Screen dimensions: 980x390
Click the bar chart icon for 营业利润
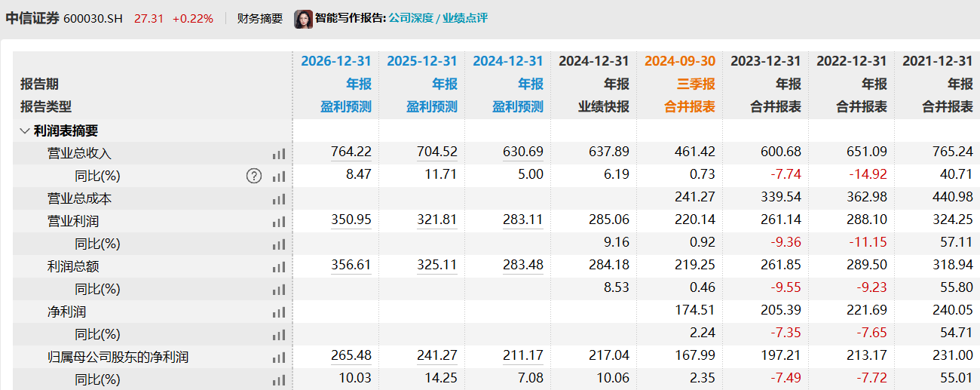click(x=279, y=222)
